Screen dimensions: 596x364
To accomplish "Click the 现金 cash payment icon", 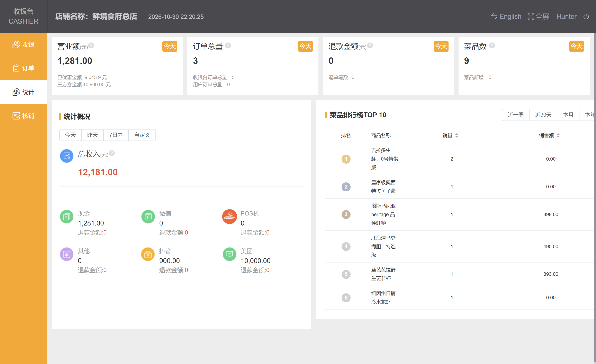I will pyautogui.click(x=67, y=217).
